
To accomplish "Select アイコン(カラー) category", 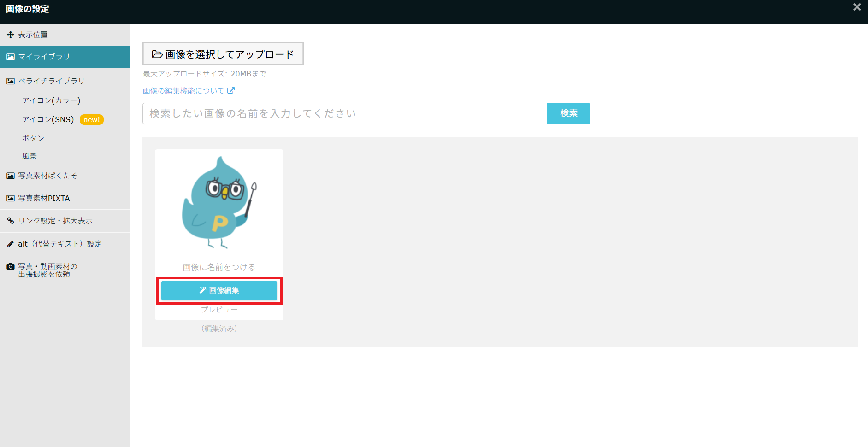I will (51, 100).
